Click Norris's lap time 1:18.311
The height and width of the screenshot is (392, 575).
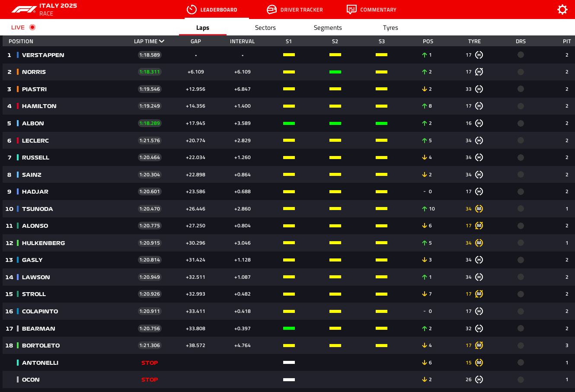[x=150, y=72]
